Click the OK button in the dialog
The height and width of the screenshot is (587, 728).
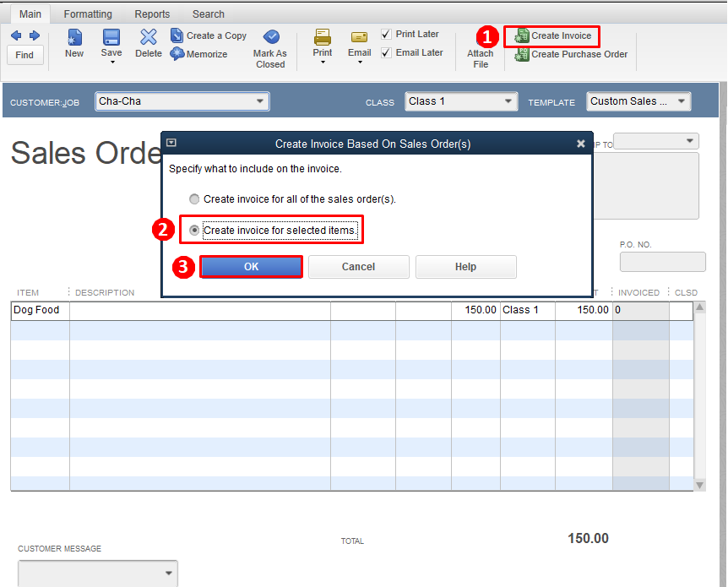coord(251,266)
